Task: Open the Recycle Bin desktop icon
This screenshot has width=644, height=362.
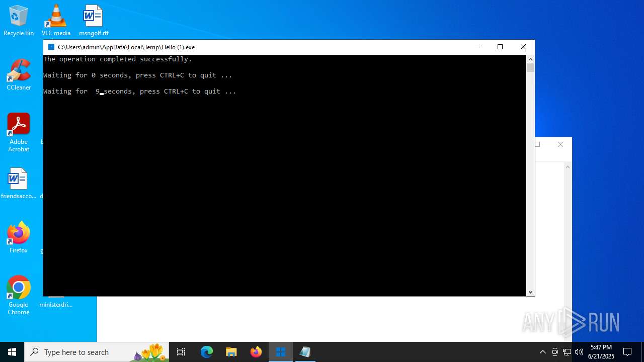Action: tap(19, 21)
